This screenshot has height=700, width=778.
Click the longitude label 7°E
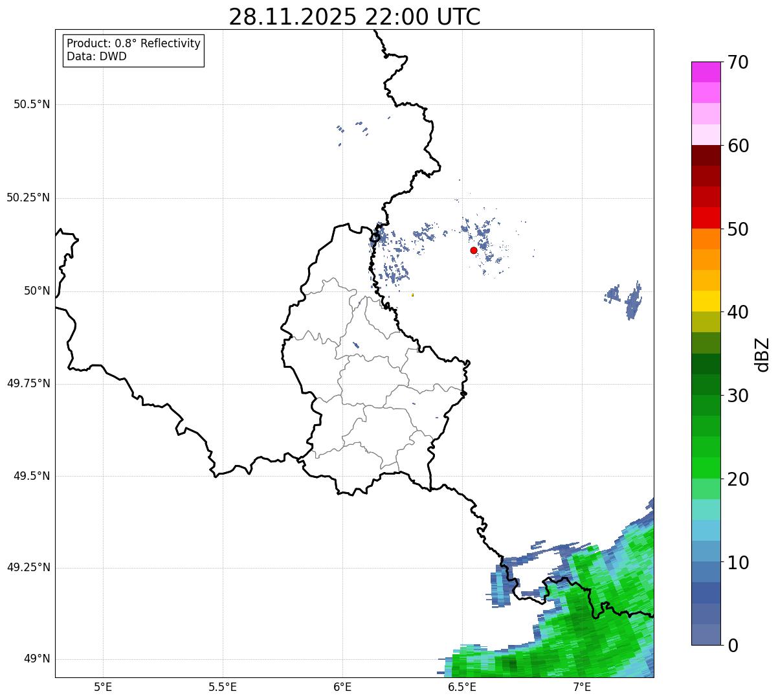[x=582, y=686]
